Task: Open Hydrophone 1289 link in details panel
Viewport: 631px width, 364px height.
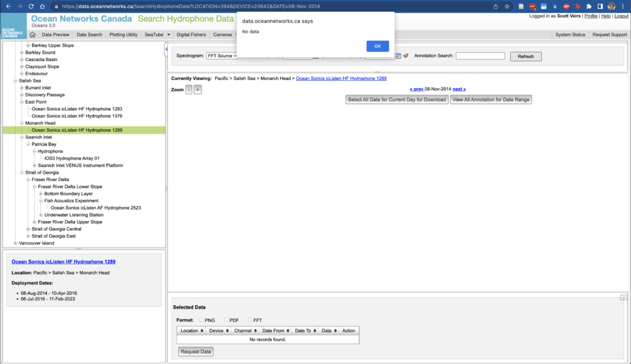Action: [63, 262]
